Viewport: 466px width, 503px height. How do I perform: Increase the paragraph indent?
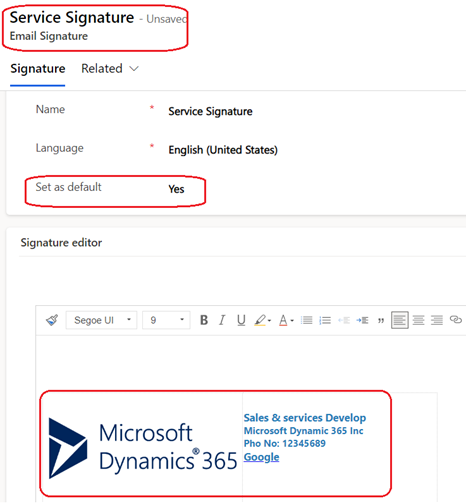point(362,320)
